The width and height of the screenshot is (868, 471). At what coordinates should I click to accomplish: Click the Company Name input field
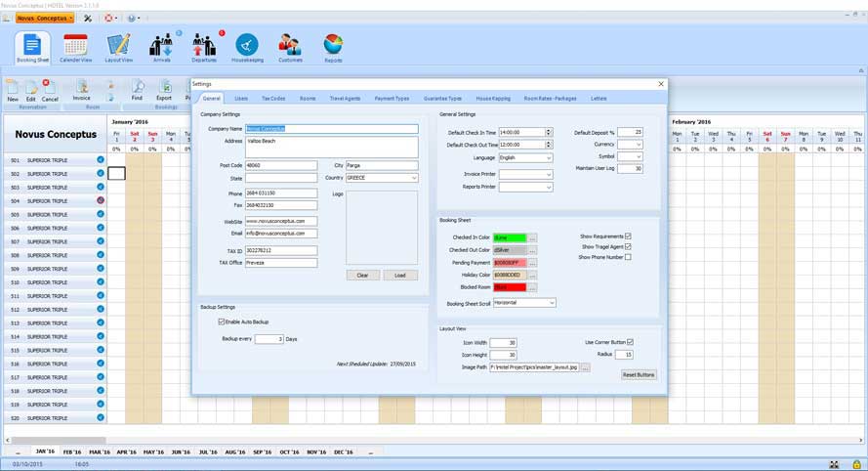332,129
